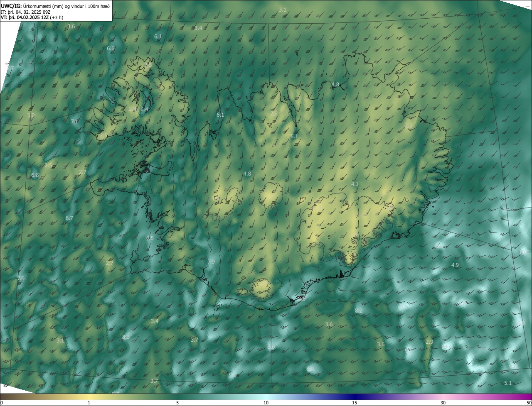Screen dimensions: 532x406
Task: Click the 7.1 value label on the map
Action: tap(74, 122)
